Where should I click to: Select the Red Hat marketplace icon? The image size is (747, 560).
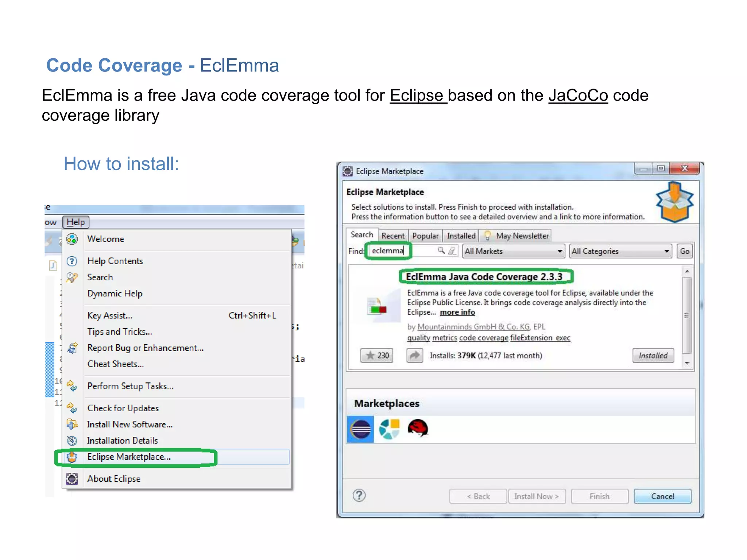[x=418, y=428]
